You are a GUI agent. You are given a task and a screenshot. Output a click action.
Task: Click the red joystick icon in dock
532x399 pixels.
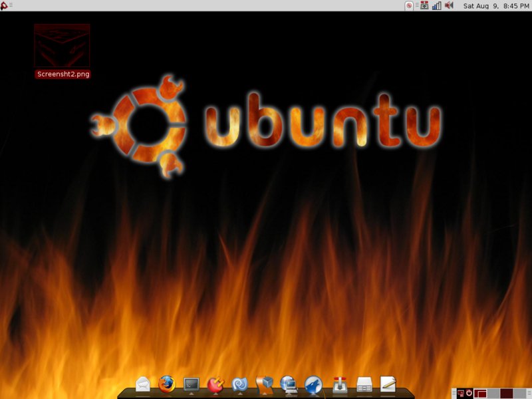pos(340,384)
